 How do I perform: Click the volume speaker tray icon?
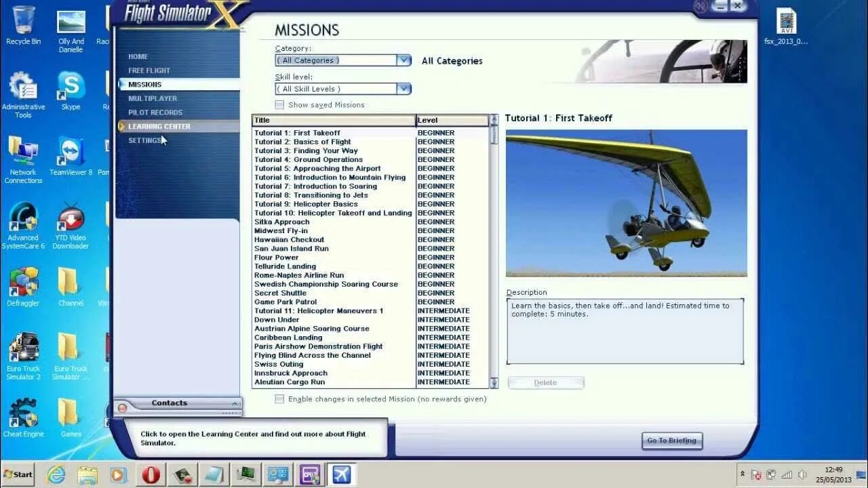(x=802, y=474)
